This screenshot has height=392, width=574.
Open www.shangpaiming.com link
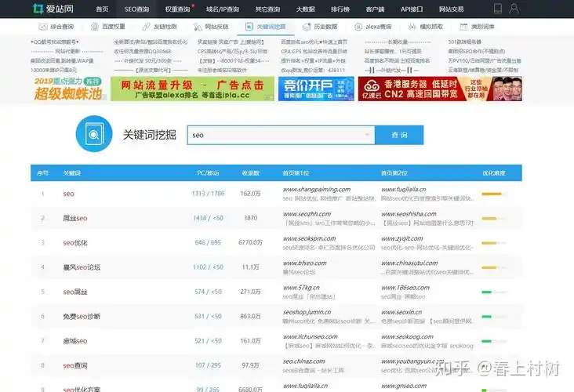[x=317, y=189]
